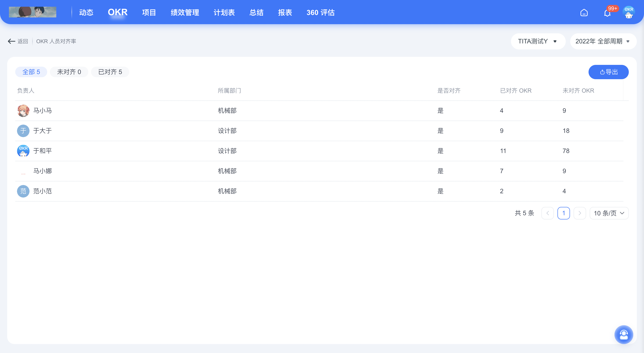Image resolution: width=644 pixels, height=353 pixels.
Task: Expand the 2022年 全部周期 dropdown
Action: click(x=603, y=41)
